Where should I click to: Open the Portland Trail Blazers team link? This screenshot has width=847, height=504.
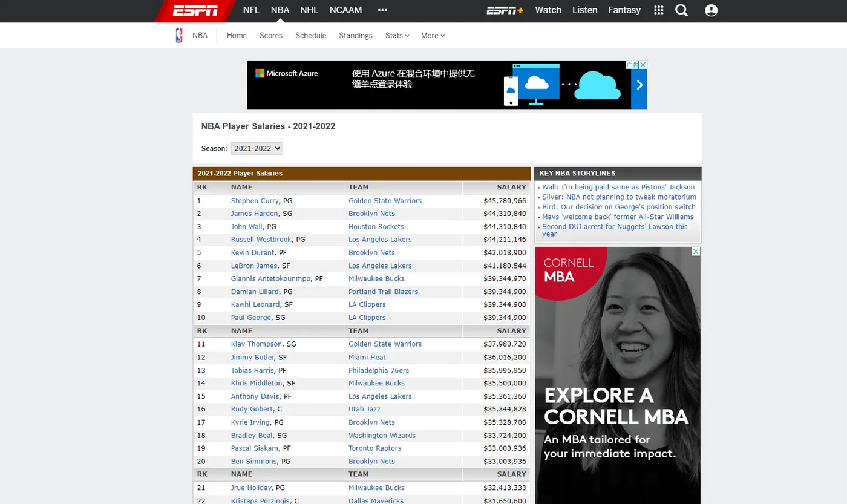coord(384,292)
